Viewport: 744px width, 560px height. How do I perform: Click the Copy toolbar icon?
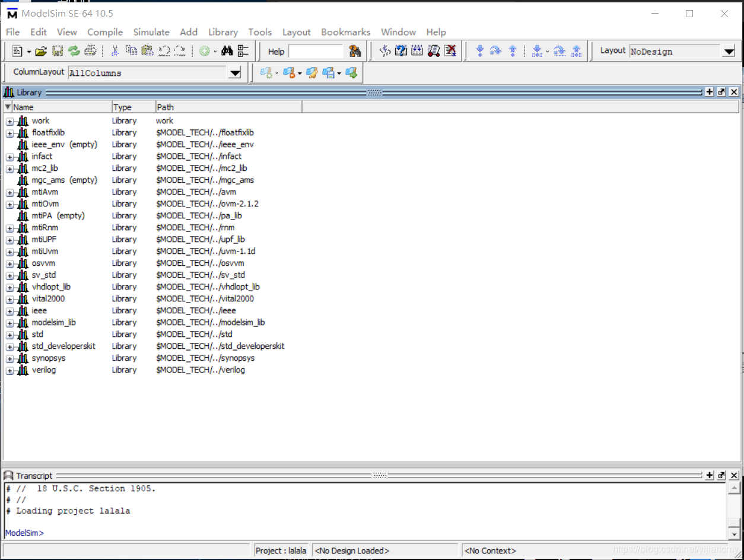131,52
